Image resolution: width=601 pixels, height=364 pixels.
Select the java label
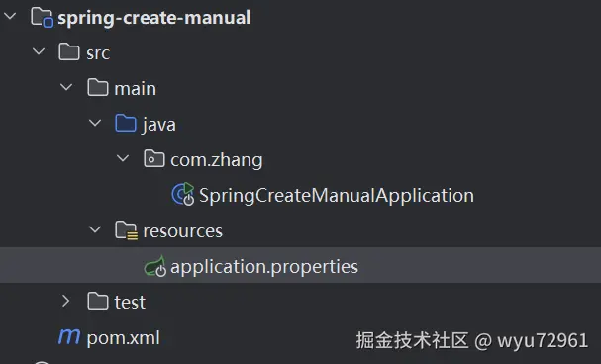point(159,125)
